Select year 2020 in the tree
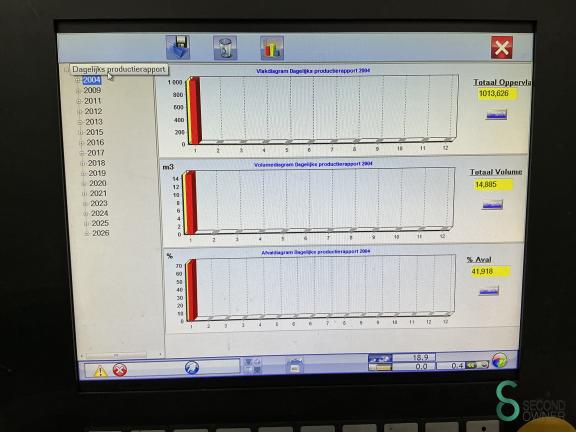This screenshot has height=432, width=576. click(x=98, y=183)
